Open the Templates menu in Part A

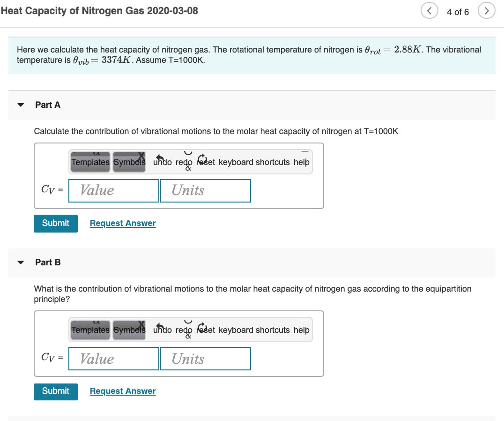(x=90, y=162)
